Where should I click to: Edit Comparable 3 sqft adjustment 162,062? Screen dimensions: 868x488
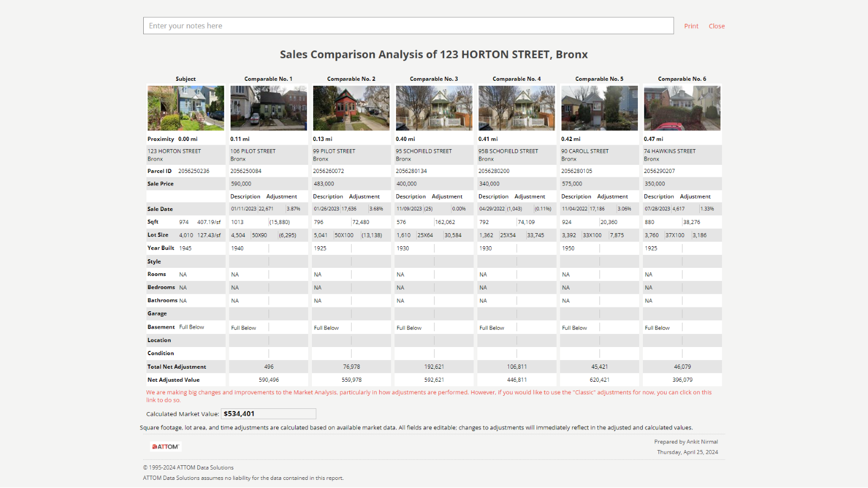click(452, 222)
